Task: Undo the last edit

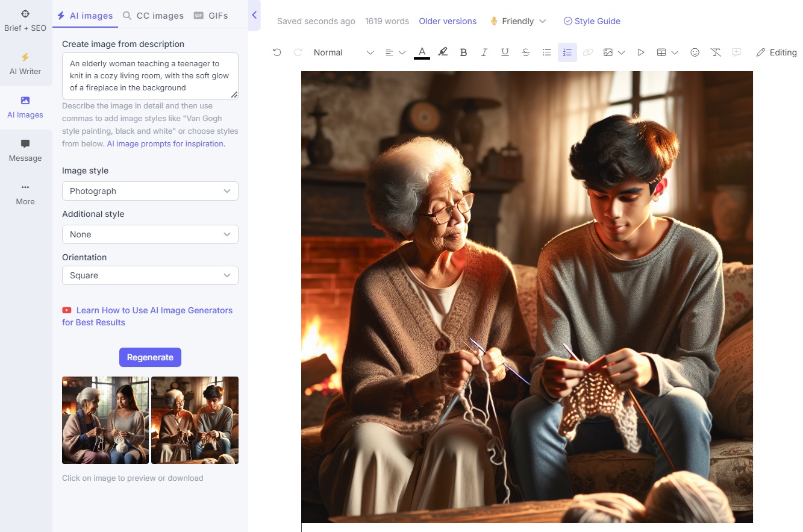Action: coord(277,52)
